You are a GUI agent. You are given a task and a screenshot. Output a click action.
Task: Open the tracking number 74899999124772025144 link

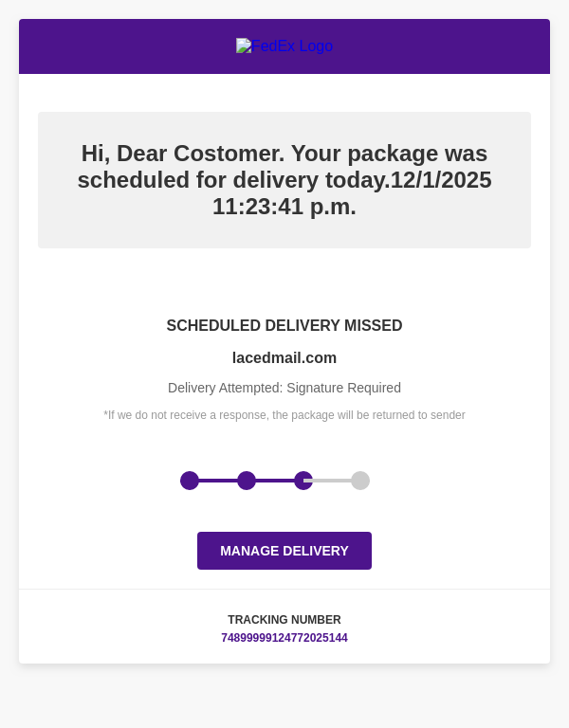tap(284, 638)
